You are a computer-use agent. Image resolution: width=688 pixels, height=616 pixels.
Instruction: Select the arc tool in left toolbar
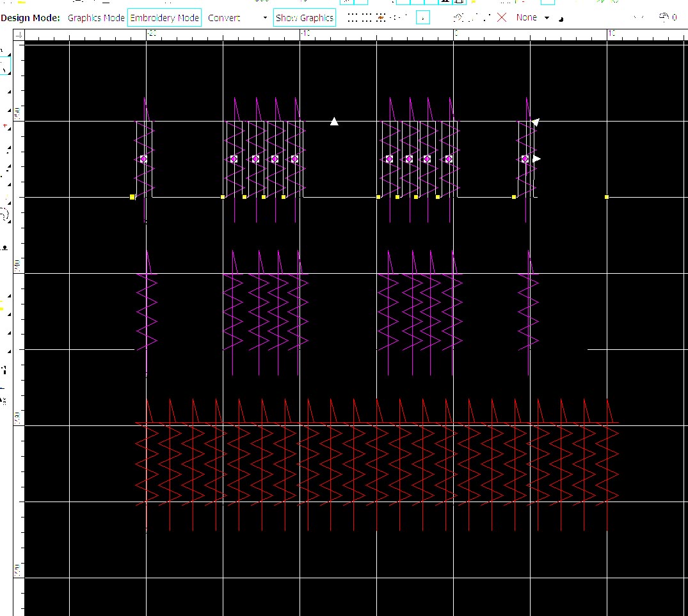6,214
